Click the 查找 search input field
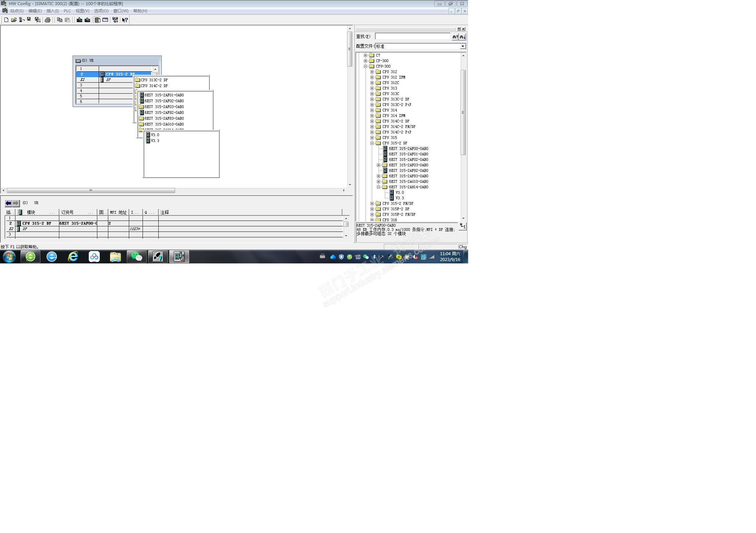This screenshot has height=533, width=756. tap(412, 36)
